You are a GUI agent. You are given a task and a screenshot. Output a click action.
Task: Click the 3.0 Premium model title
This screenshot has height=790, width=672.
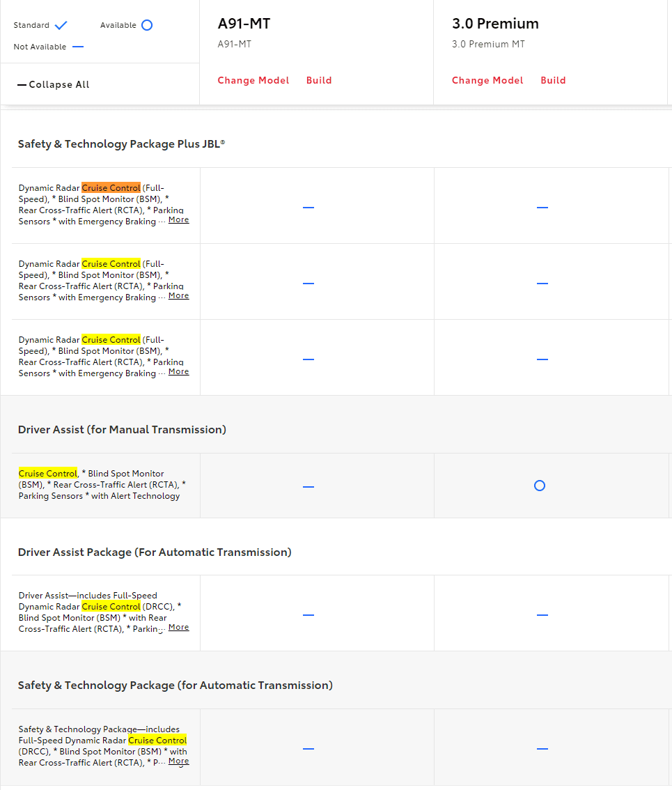click(495, 24)
